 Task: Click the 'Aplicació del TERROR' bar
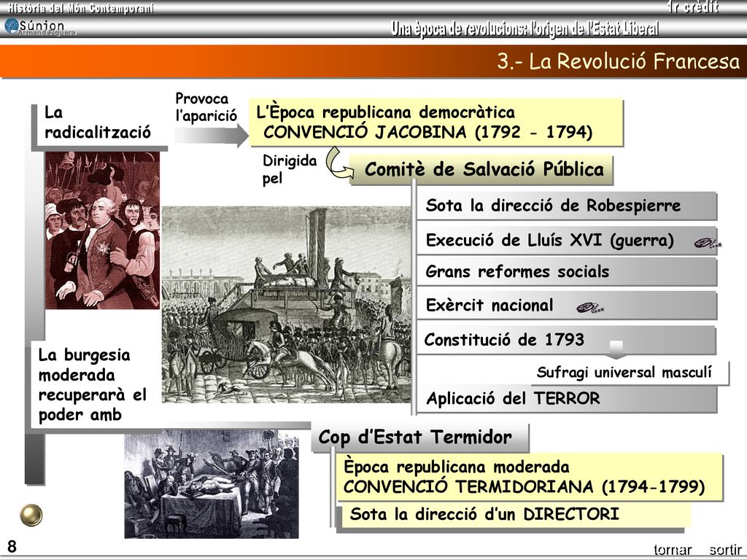coord(566,398)
